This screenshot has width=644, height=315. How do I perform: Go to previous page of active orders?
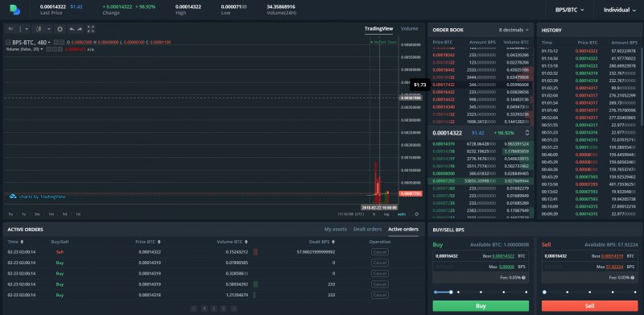pos(194,308)
